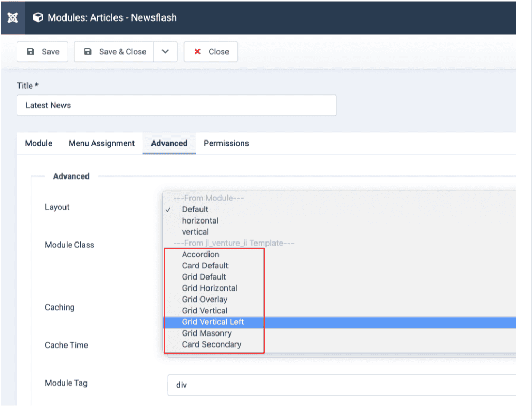This screenshot has height=419, width=532.
Task: Click the Joomla logo icon
Action: 13,17
